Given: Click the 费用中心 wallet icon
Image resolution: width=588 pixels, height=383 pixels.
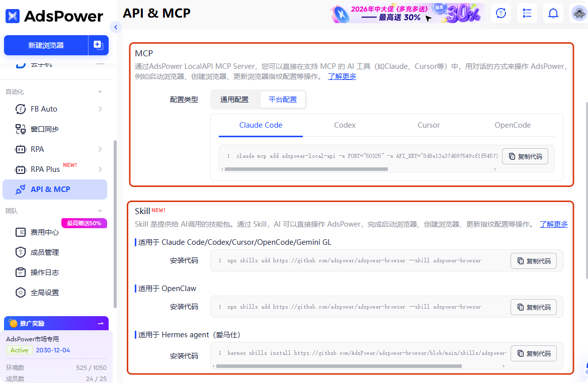Looking at the screenshot, I should [x=20, y=232].
